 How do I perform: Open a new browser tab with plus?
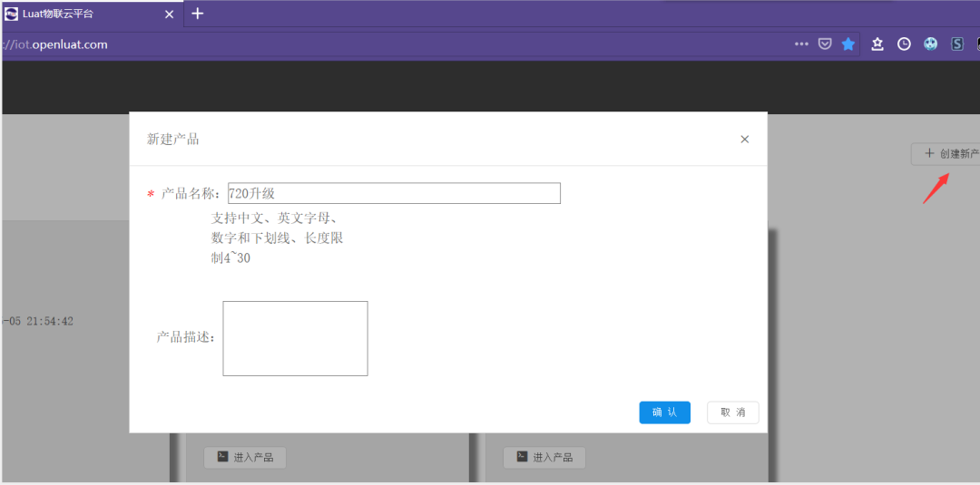(198, 14)
